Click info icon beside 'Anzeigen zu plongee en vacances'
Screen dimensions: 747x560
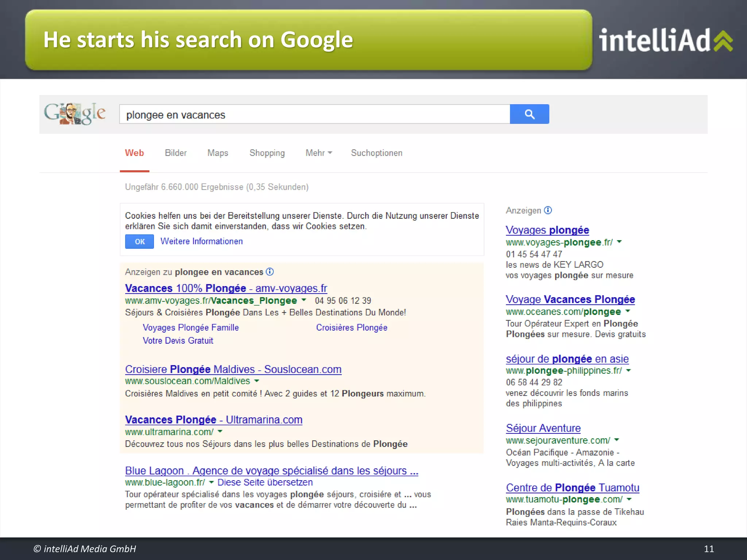(x=270, y=272)
